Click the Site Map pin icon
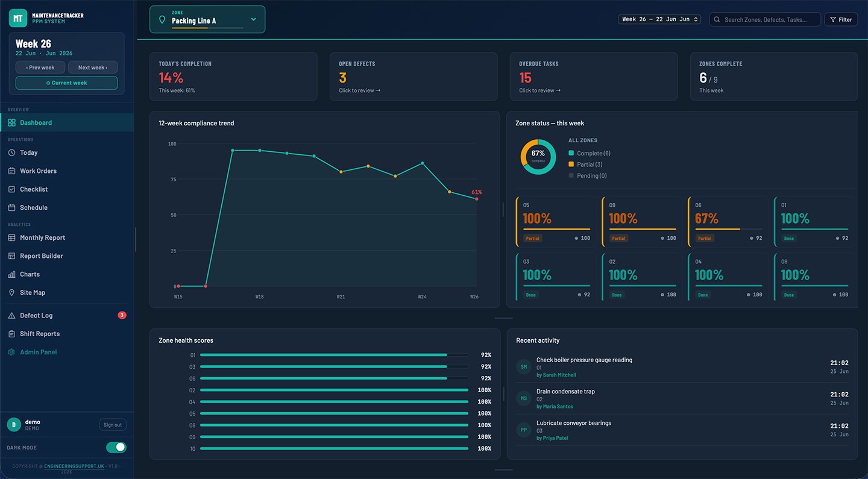The width and height of the screenshot is (868, 479). [x=11, y=293]
